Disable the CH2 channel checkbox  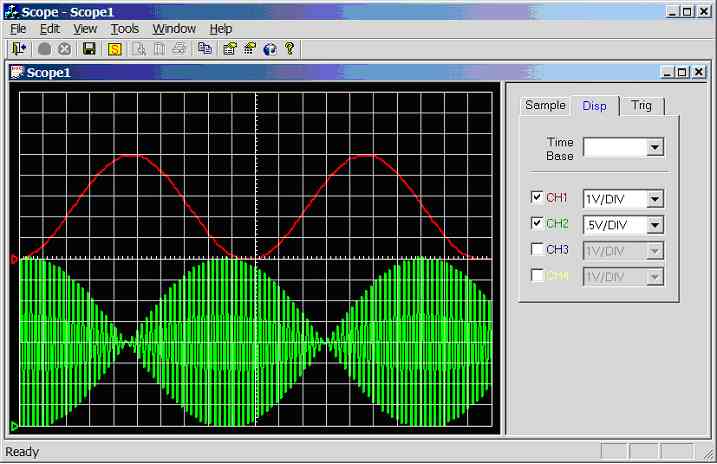click(x=537, y=223)
